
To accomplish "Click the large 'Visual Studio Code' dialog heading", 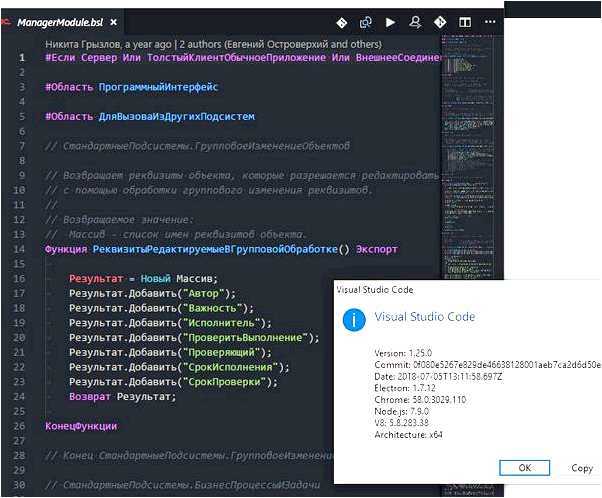I will tap(425, 317).
